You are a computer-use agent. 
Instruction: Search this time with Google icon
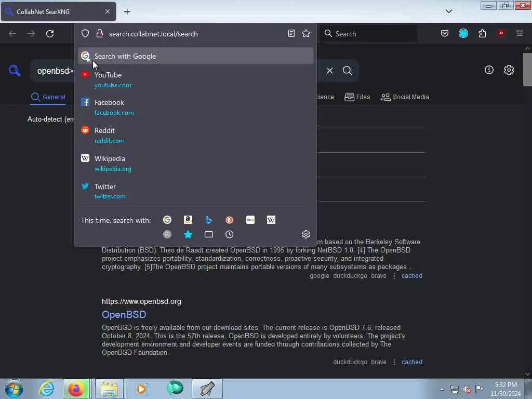[x=167, y=220]
